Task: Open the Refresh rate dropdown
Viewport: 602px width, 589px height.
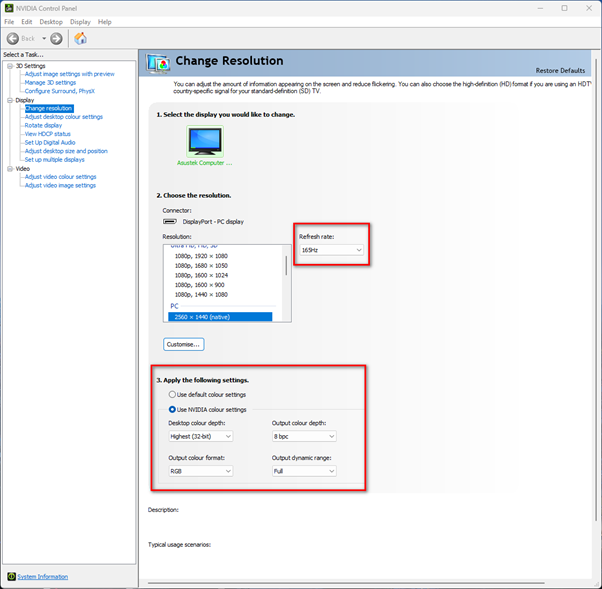Action: pyautogui.click(x=331, y=250)
